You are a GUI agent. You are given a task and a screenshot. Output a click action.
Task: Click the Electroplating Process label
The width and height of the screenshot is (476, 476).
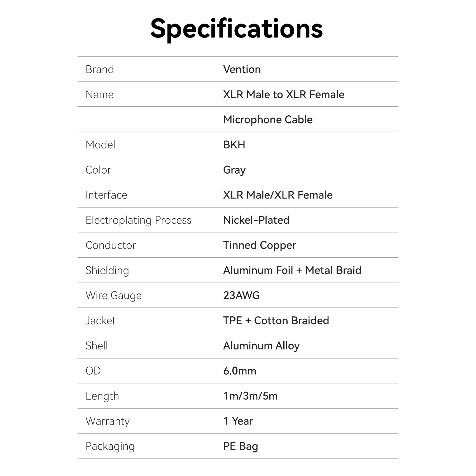click(x=138, y=220)
